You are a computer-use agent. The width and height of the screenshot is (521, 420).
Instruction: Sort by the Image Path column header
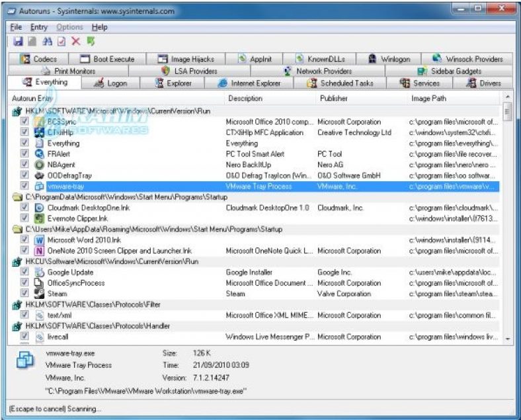[x=454, y=99]
